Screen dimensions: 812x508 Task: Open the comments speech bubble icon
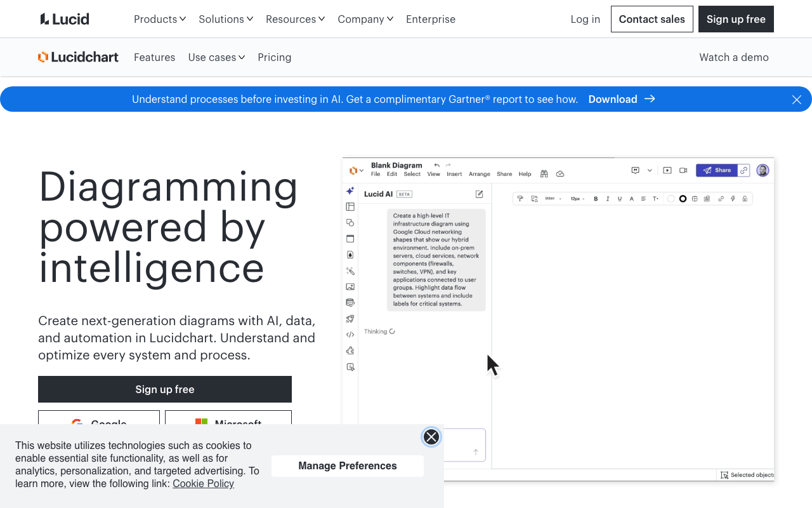(635, 170)
